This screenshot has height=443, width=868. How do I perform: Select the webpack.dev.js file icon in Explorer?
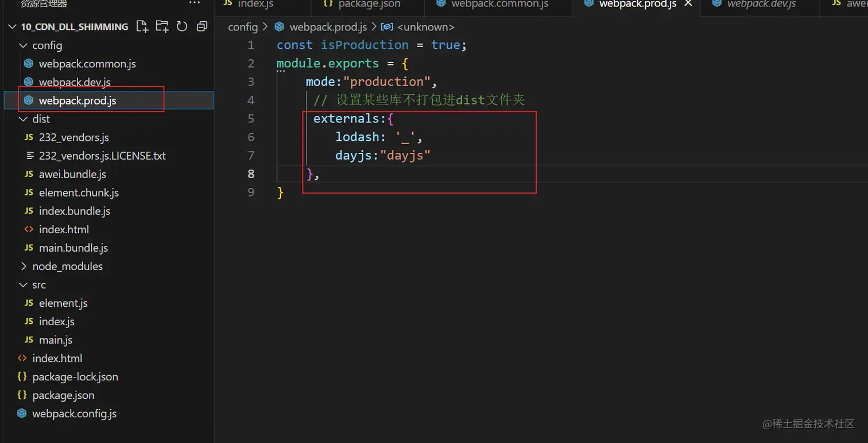pos(29,82)
